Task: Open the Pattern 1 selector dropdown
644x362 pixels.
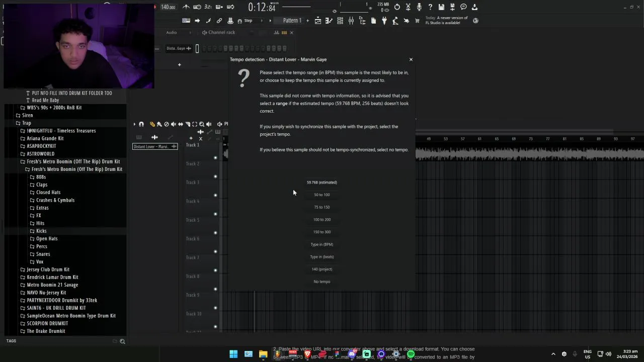Action: pos(292,21)
